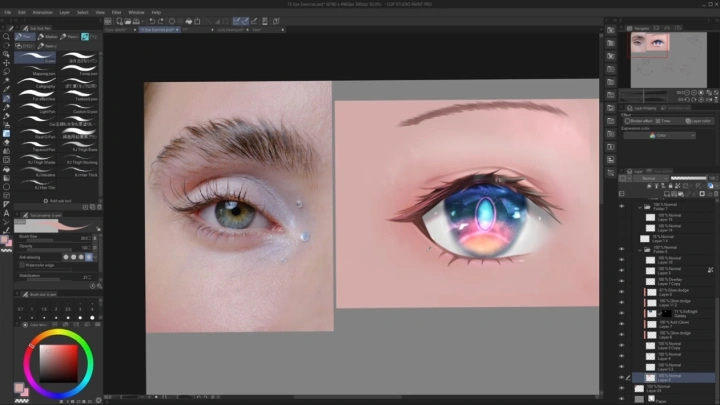Select the Move layer tool
The image size is (720, 405).
click(x=6, y=63)
